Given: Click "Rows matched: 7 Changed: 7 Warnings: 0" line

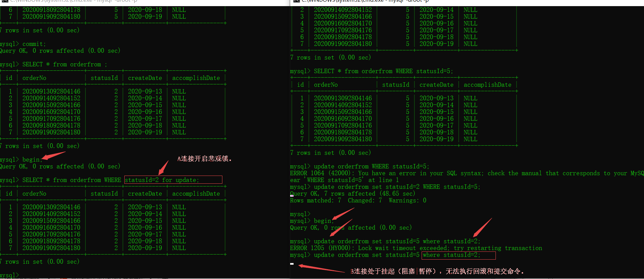Looking at the screenshot, I should pyautogui.click(x=358, y=200).
